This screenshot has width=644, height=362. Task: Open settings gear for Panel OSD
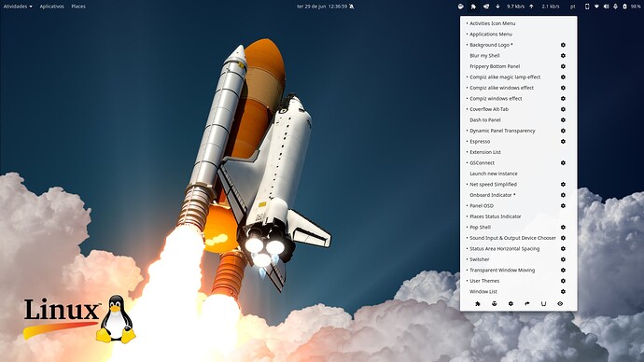point(563,205)
